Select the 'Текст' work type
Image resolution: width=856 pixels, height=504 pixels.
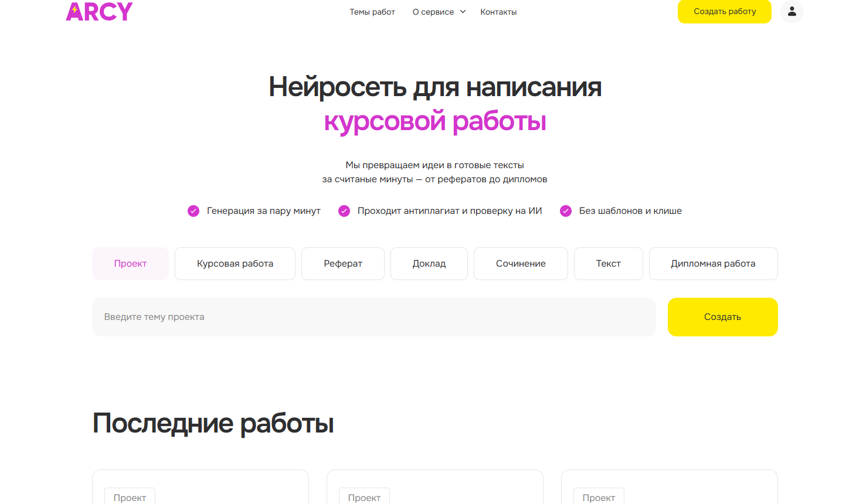608,263
